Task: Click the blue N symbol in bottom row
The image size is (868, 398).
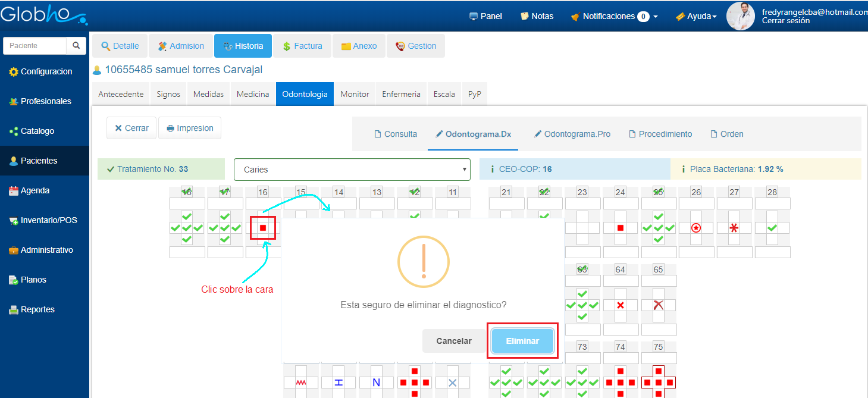Action: pos(376,383)
